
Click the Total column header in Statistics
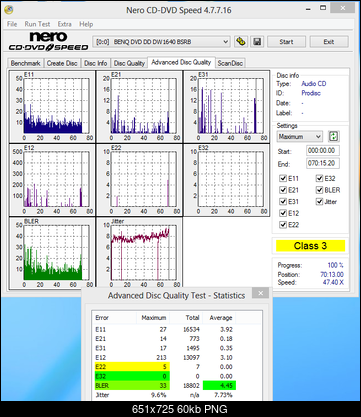(186, 318)
